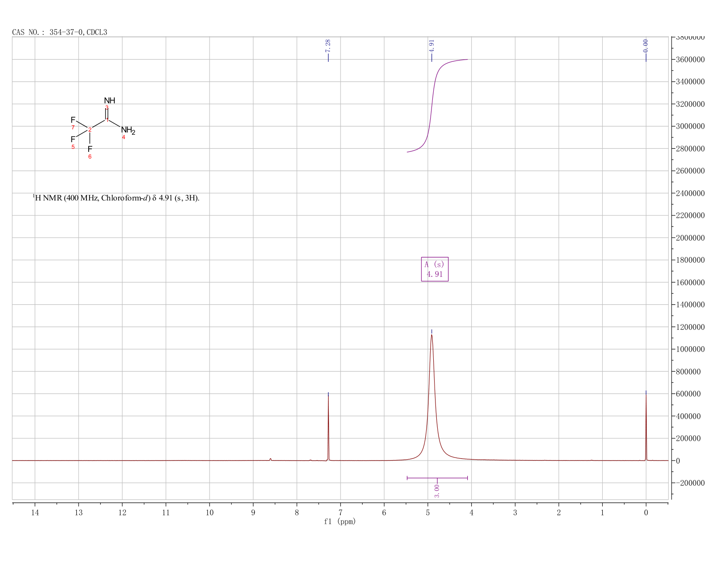
Task: Click the 1000000 intensity axis label
Action: click(x=690, y=349)
